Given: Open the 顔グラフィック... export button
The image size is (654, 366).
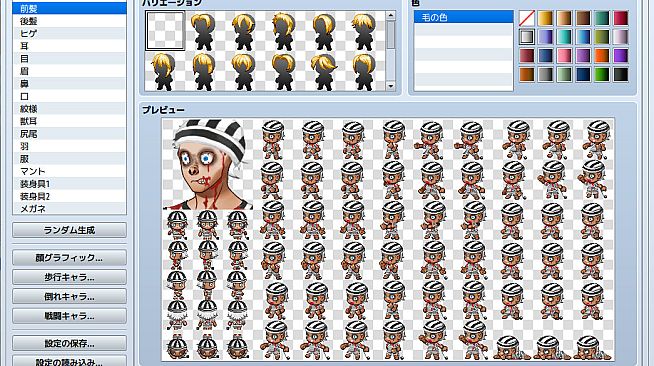Looking at the screenshot, I should pyautogui.click(x=69, y=258).
